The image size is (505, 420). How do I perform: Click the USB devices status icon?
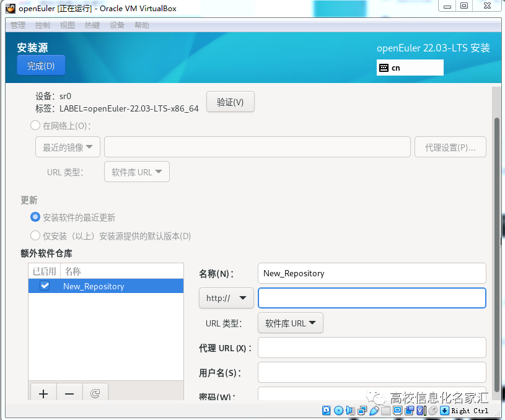click(374, 410)
